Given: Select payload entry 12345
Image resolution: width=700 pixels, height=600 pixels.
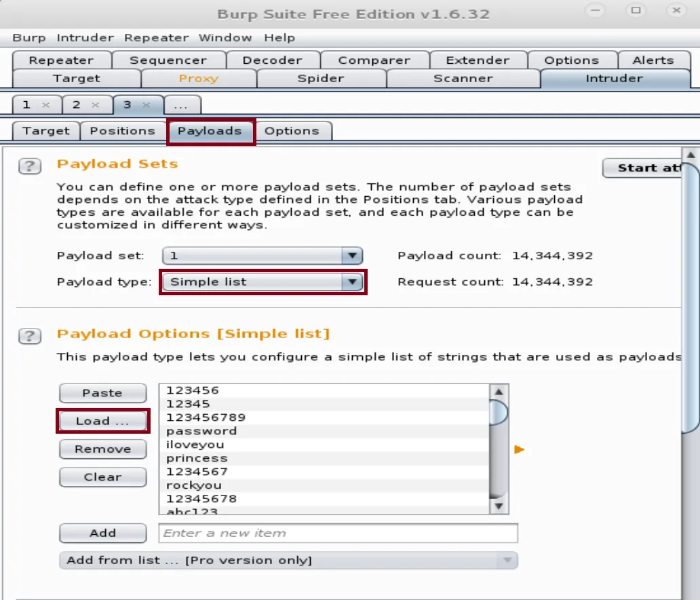Looking at the screenshot, I should pyautogui.click(x=324, y=405).
